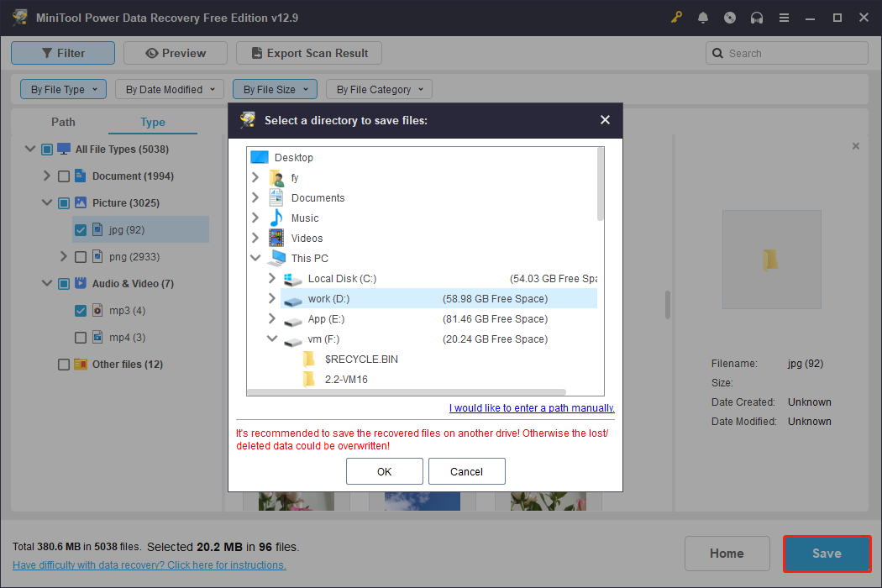Click the Local Disk (C:) drive icon
Image resolution: width=882 pixels, height=588 pixels.
[x=293, y=279]
